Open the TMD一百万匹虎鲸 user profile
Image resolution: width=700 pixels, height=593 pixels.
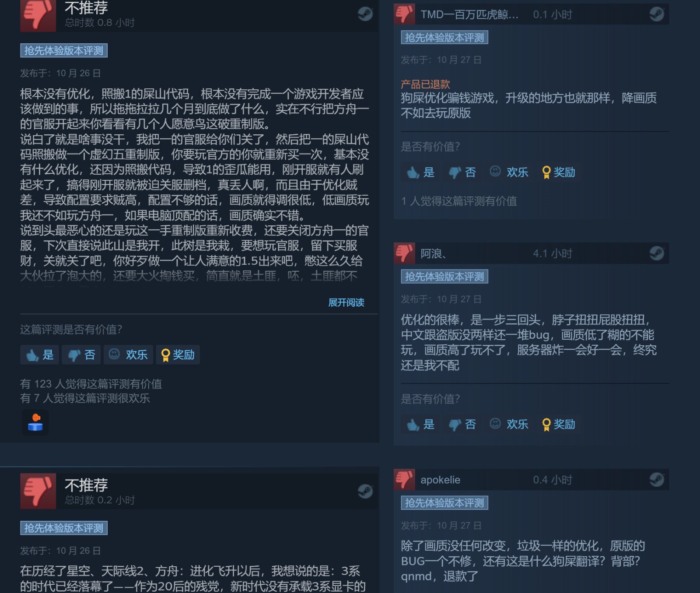pos(469,15)
